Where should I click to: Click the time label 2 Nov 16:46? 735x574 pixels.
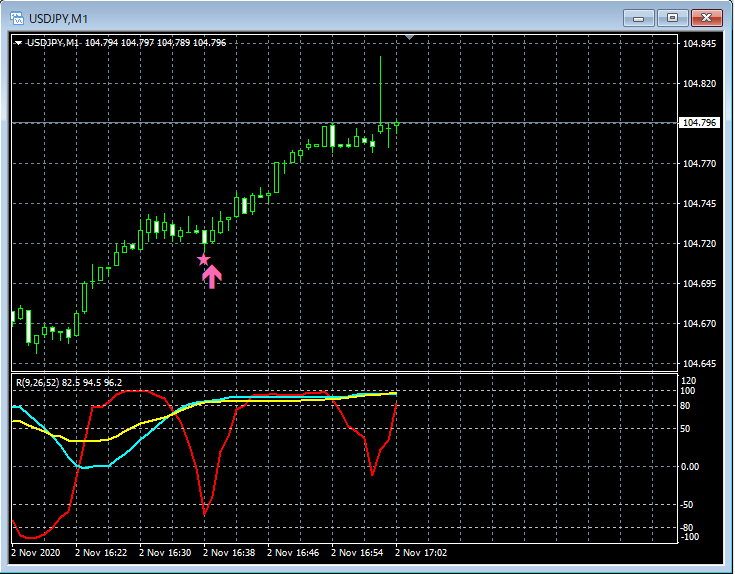tap(293, 552)
